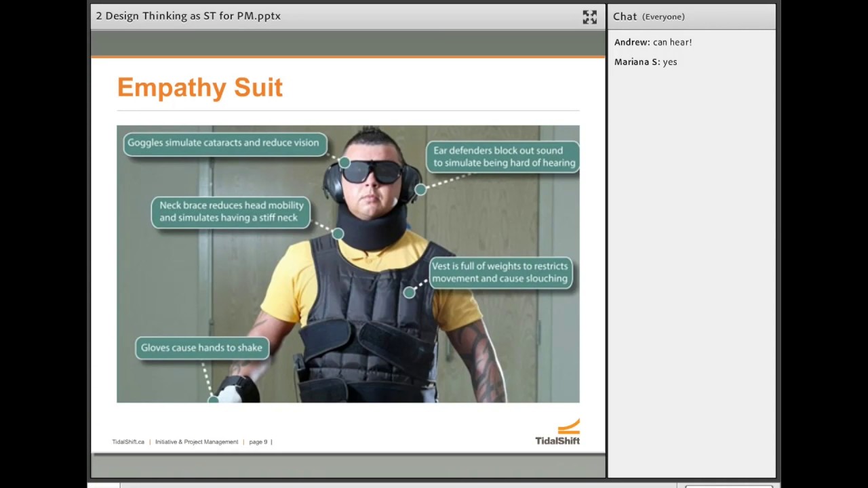Open the (Everyone) chat recipient label
The image size is (868, 488).
[x=663, y=17]
